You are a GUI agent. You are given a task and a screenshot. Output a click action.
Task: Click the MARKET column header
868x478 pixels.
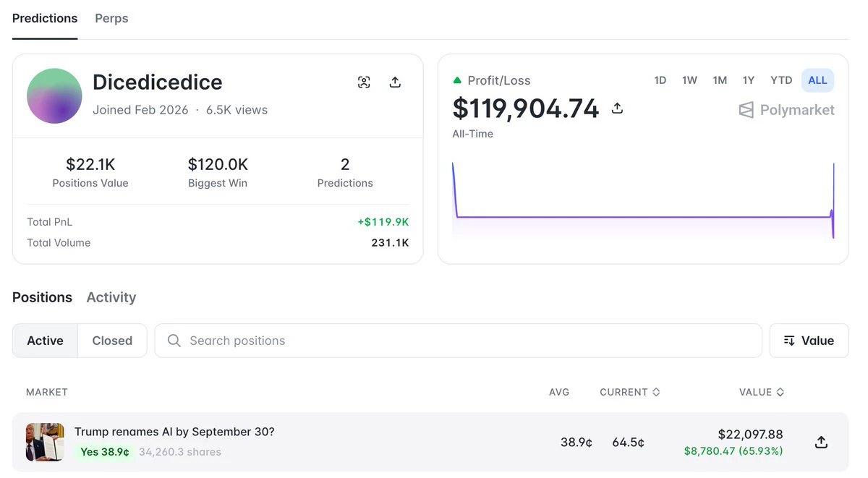click(47, 392)
